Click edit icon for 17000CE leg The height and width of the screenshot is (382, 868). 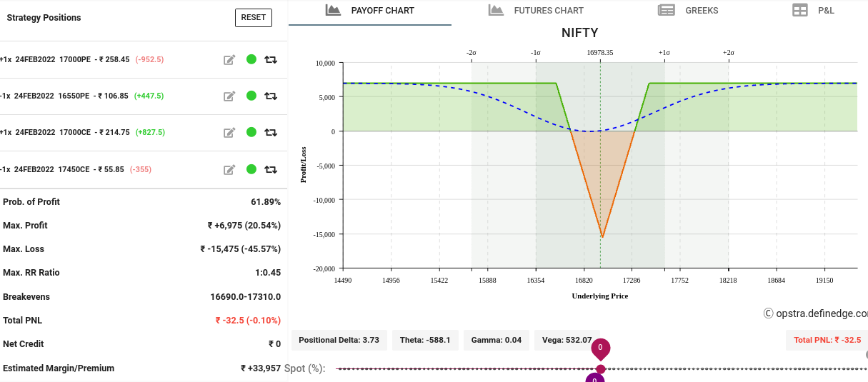229,133
